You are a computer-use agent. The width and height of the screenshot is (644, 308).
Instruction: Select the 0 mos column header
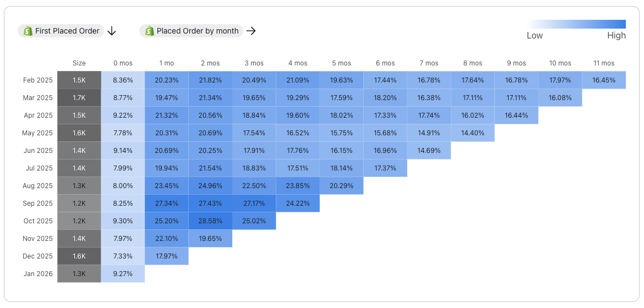(x=123, y=63)
